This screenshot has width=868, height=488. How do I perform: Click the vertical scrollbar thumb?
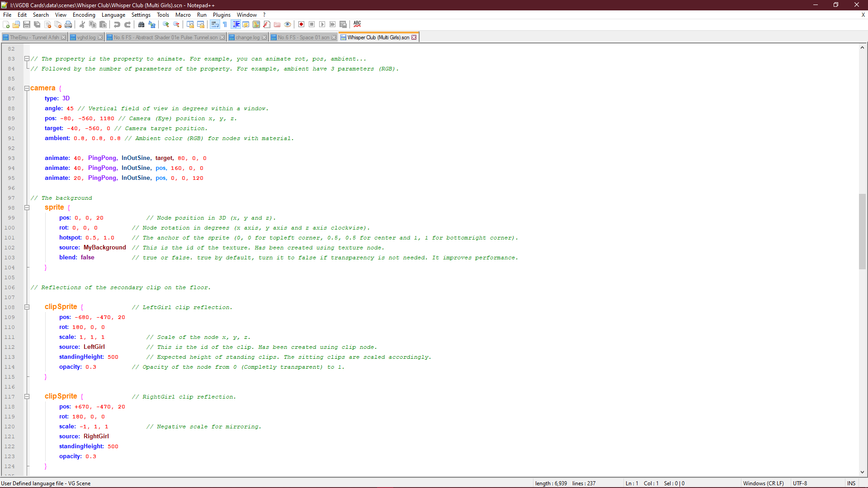coord(862,231)
